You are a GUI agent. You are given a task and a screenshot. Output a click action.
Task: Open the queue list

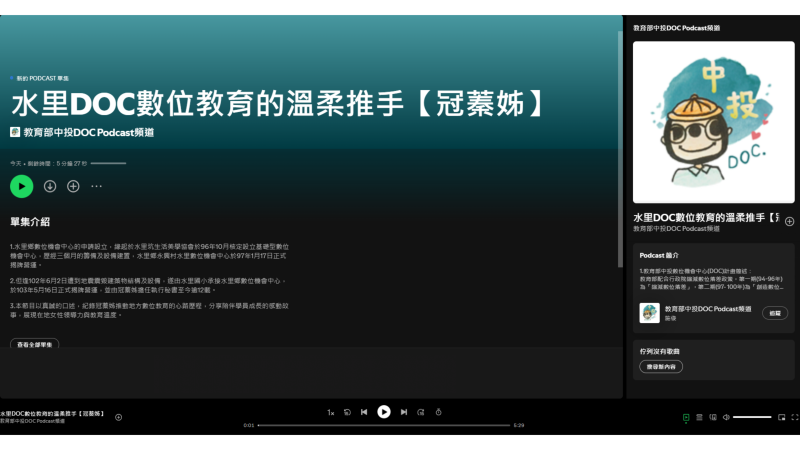tap(699, 417)
